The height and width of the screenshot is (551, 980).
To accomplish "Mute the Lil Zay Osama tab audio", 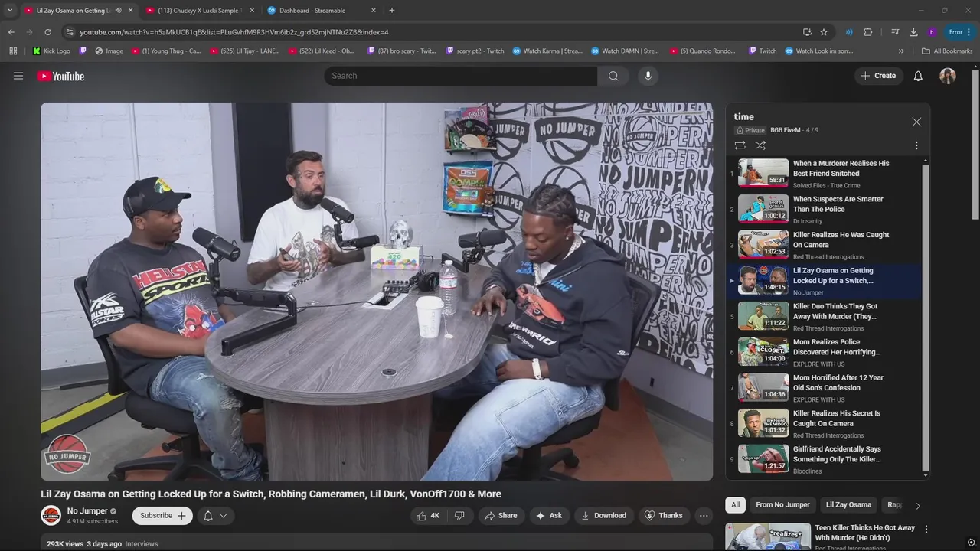I will [x=118, y=11].
